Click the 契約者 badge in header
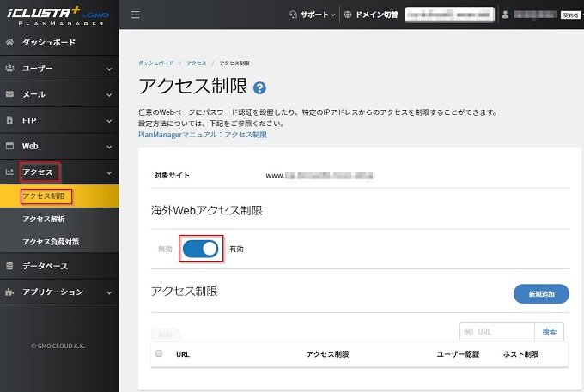 (570, 15)
